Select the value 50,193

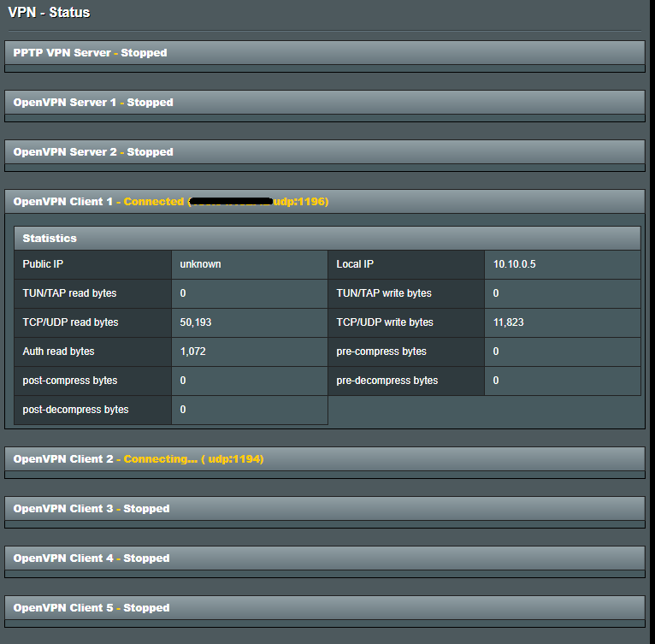(x=196, y=322)
